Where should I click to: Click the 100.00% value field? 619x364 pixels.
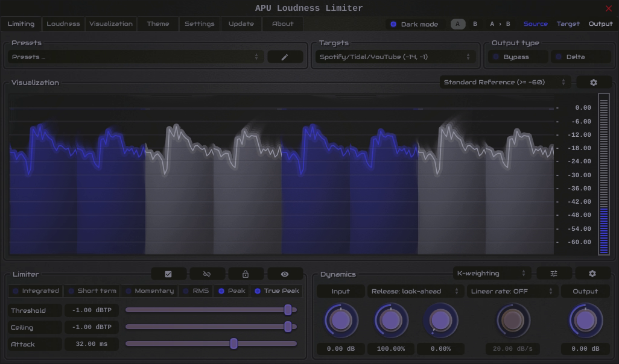(391, 348)
